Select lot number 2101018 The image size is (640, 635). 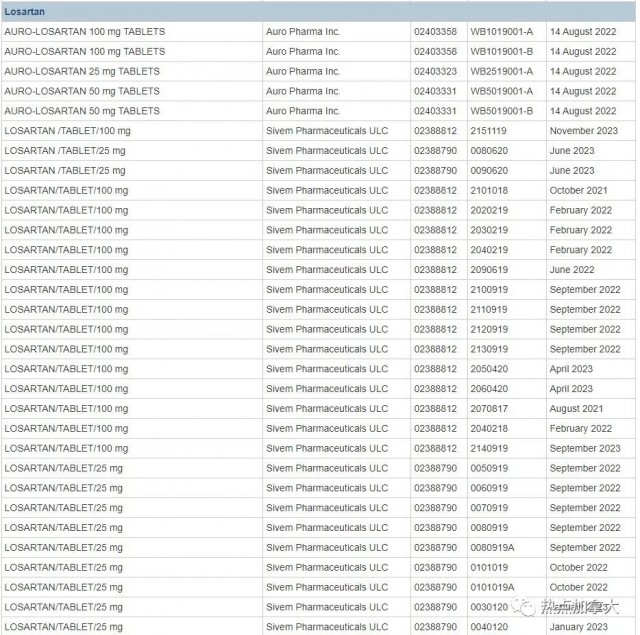(x=489, y=191)
